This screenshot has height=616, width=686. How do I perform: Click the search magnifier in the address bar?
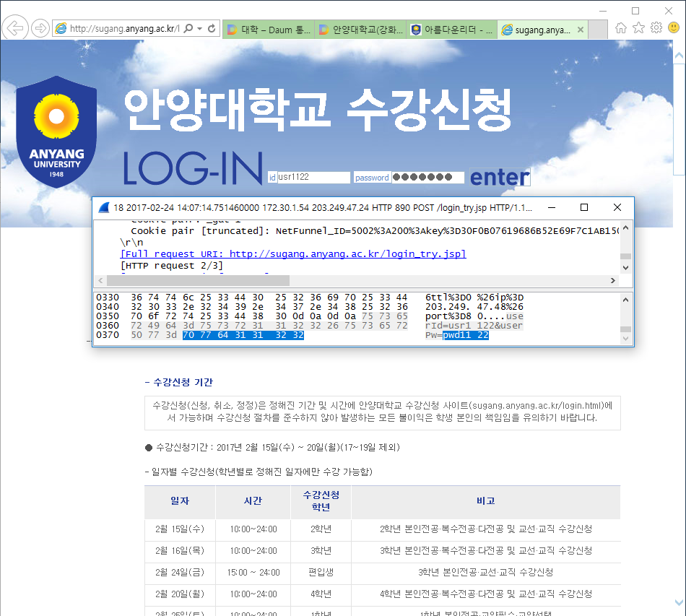click(x=188, y=28)
